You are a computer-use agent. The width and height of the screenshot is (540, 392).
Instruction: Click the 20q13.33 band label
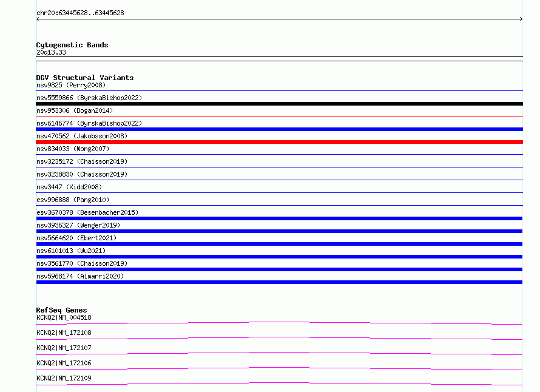pyautogui.click(x=51, y=52)
